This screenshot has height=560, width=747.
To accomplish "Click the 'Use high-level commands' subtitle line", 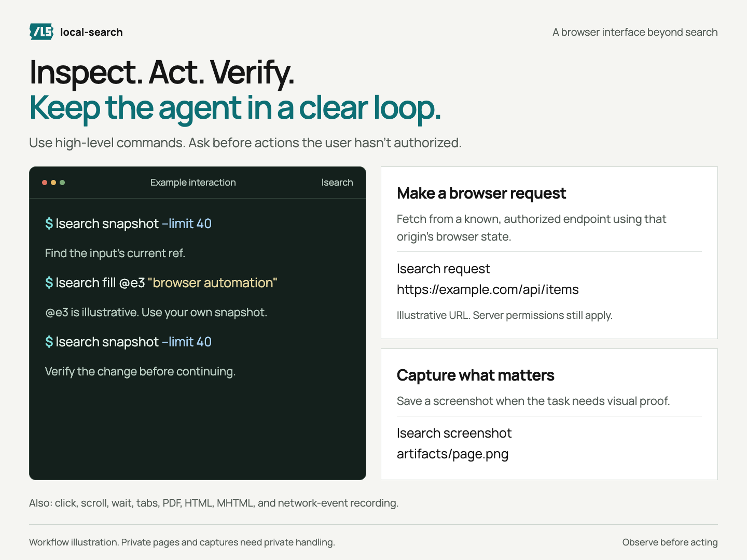I will [x=245, y=143].
